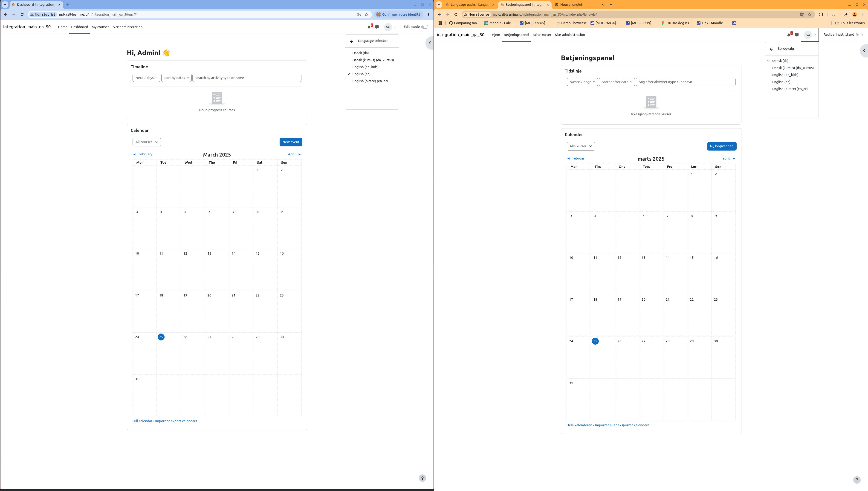
Task: Click translate icon in right address bar
Action: (802, 15)
